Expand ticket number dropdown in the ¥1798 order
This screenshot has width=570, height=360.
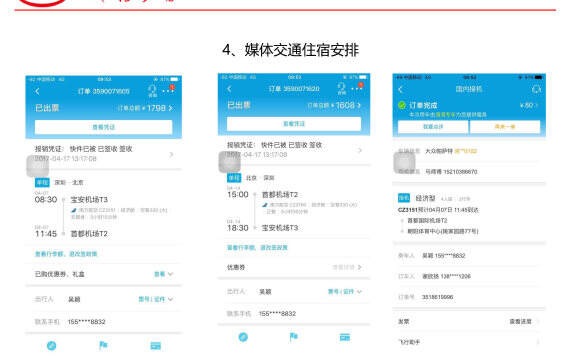(x=156, y=299)
